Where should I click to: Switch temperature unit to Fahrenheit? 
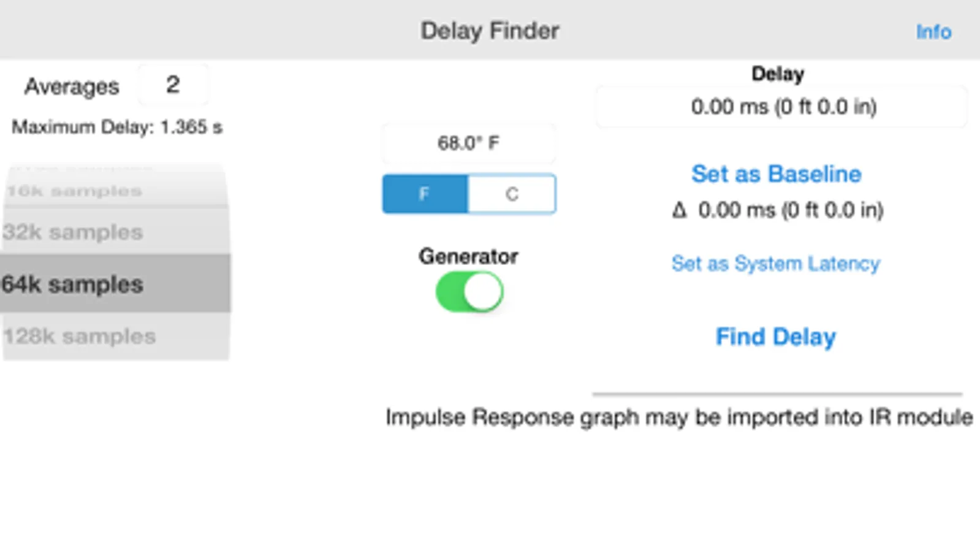pos(425,194)
